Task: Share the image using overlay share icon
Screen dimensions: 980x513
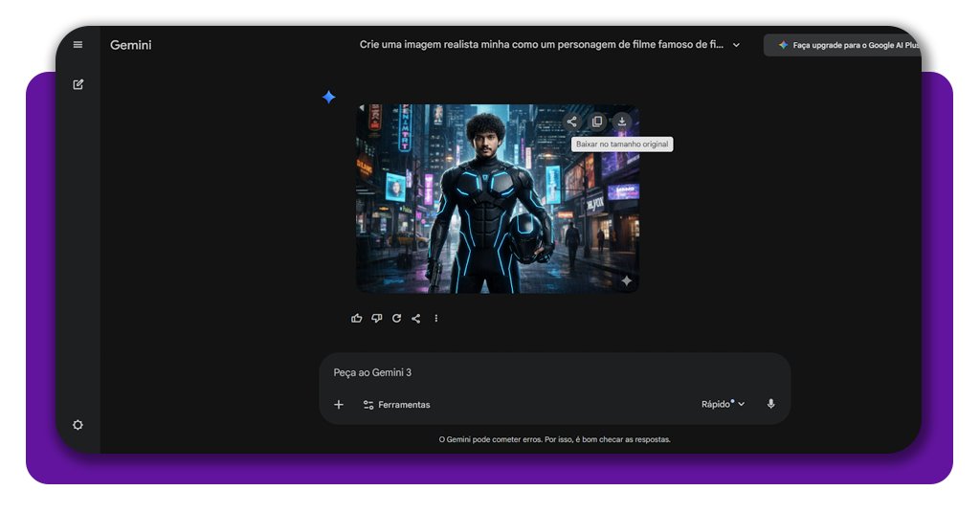Action: coord(571,122)
